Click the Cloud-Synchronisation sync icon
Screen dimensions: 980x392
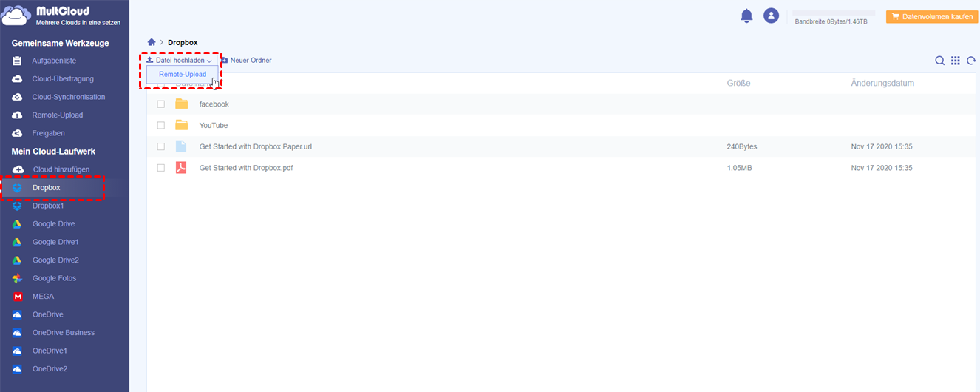(17, 97)
